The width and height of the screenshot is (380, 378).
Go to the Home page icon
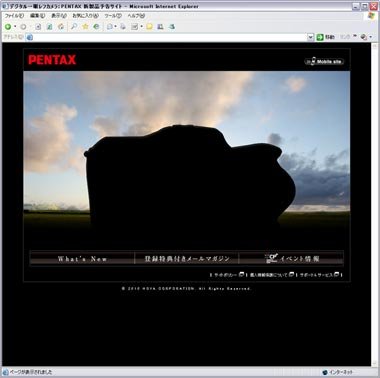[61, 27]
